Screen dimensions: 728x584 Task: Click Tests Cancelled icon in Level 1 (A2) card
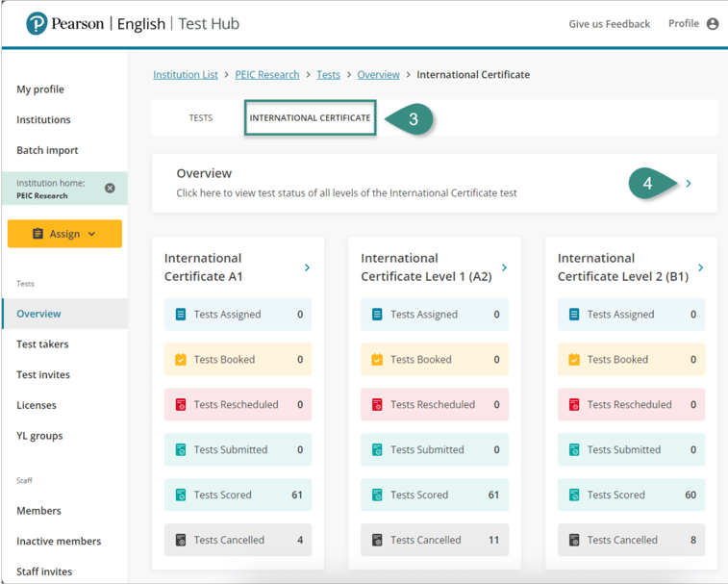377,541
